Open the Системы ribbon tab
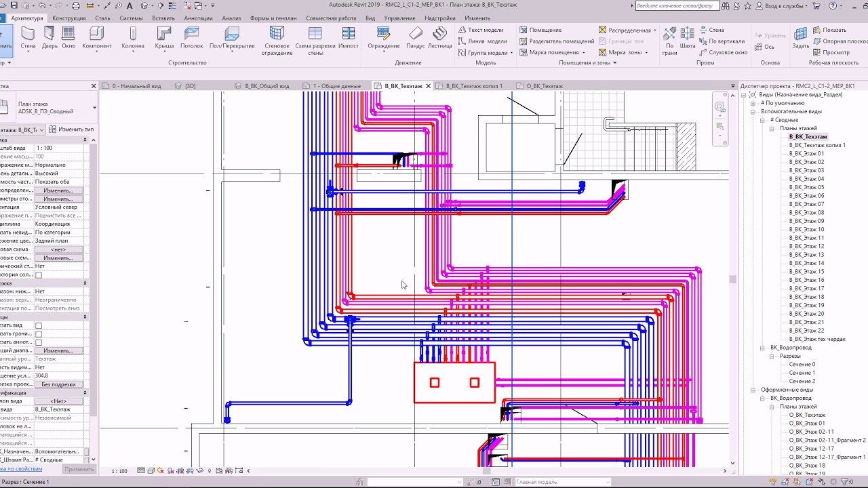The width and height of the screenshot is (868, 488). click(x=131, y=18)
